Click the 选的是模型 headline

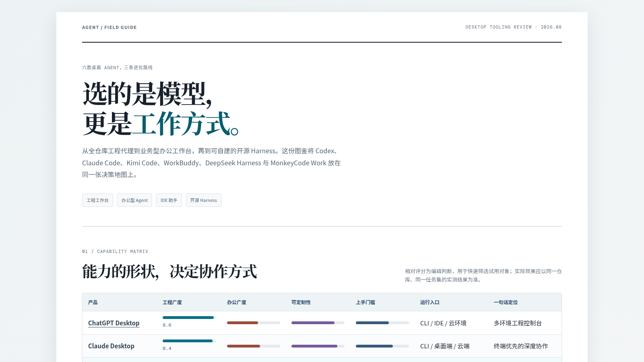point(147,94)
